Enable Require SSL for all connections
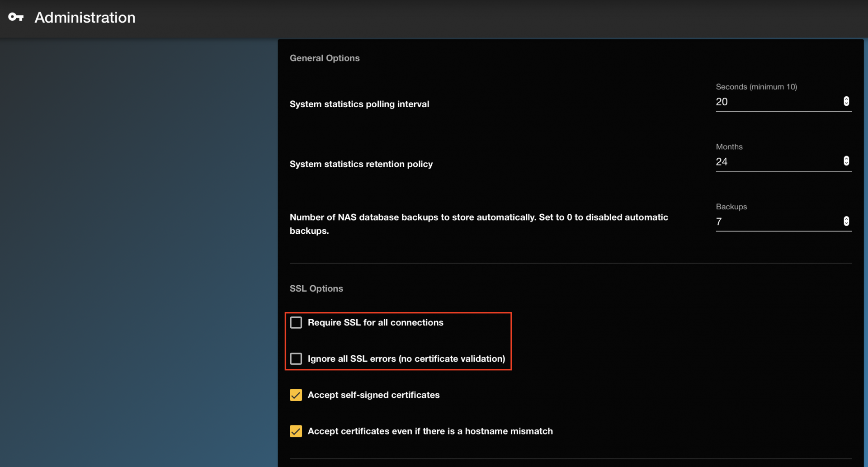This screenshot has width=868, height=467. [296, 322]
